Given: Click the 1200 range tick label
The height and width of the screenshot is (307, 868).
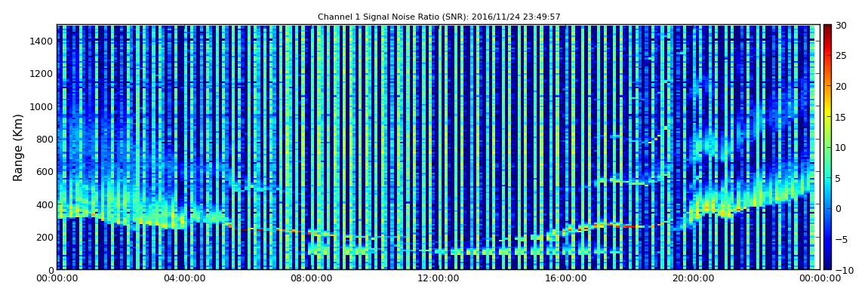Looking at the screenshot, I should coord(42,74).
